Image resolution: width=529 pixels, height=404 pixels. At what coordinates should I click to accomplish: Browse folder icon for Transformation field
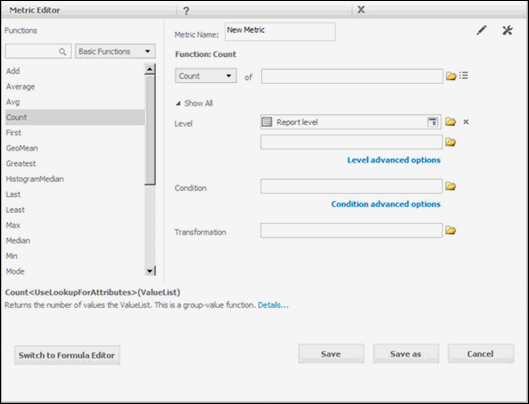tap(450, 230)
